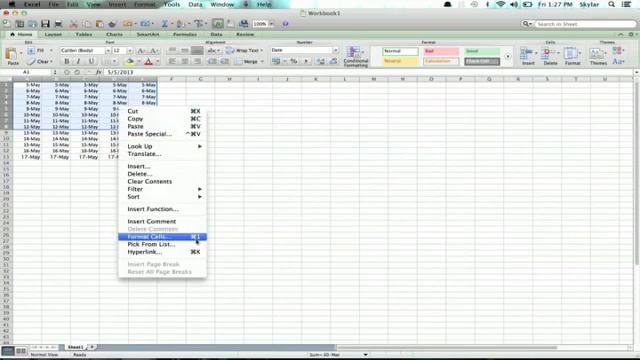Click the purple Help icon in the toolbar
Image resolution: width=640 pixels, height=360 pixels.
[285, 24]
